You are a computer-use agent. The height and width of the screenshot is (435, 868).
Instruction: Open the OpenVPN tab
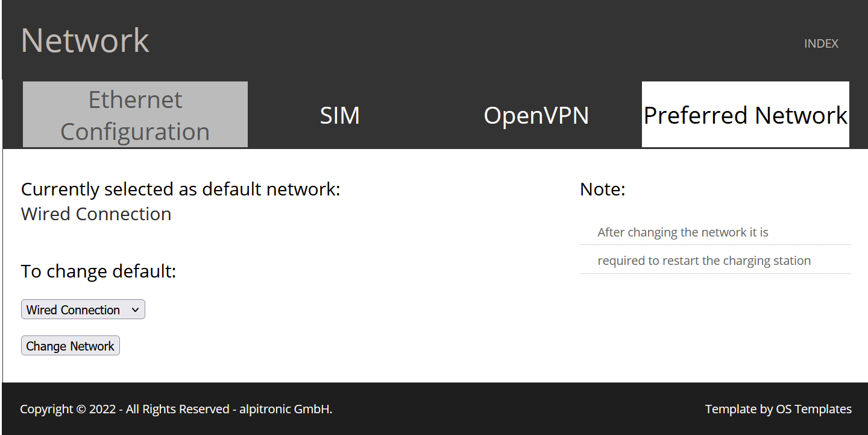[x=536, y=115]
